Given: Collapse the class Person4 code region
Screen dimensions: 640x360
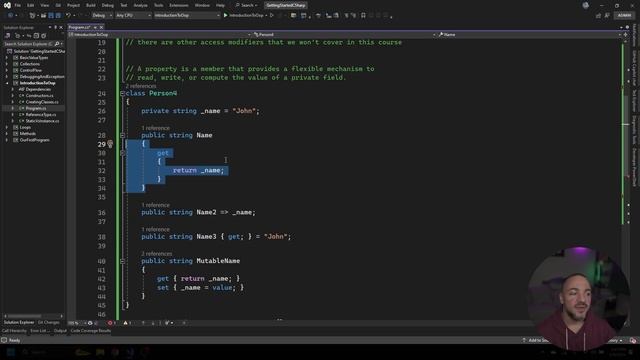Looking at the screenshot, I should click(122, 93).
